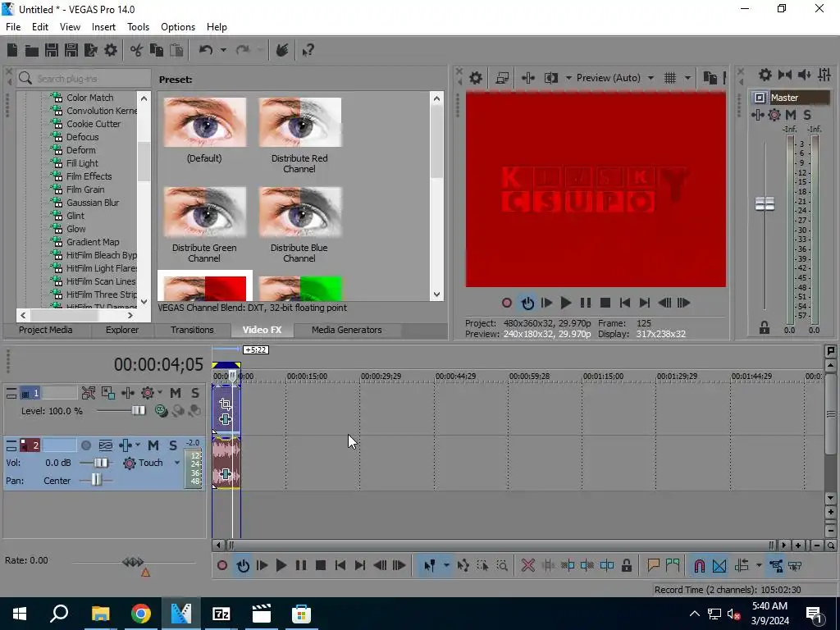
Task: Cut selection with the scissors icon
Action: 137,50
